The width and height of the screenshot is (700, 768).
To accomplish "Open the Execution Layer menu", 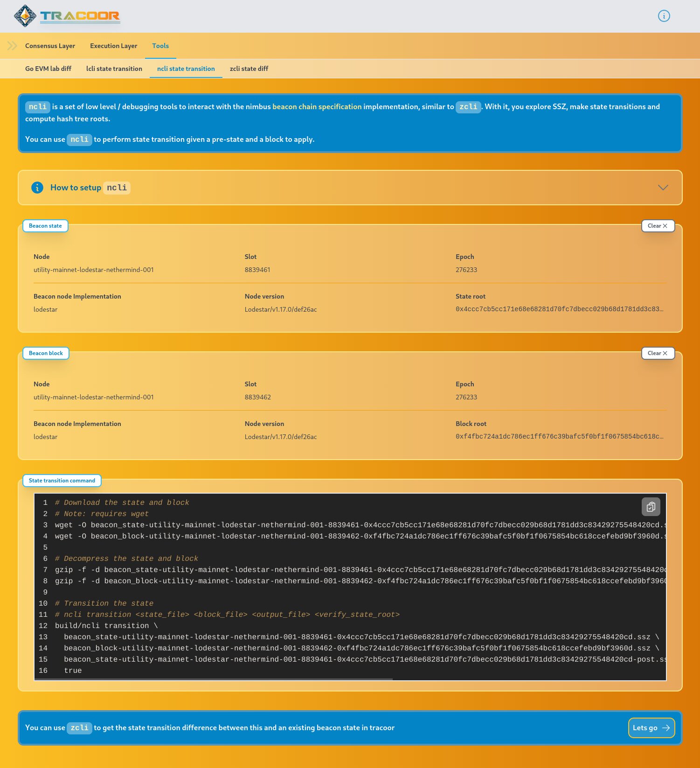I will click(113, 46).
